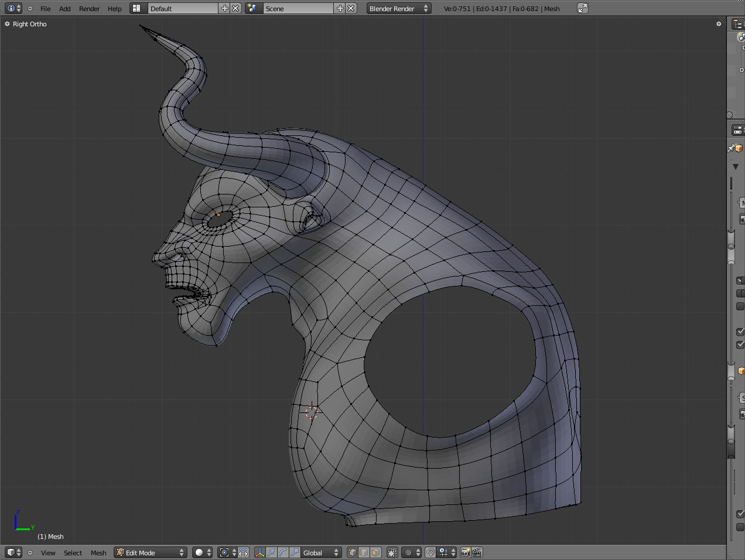Image resolution: width=745 pixels, height=560 pixels.
Task: Open the File menu
Action: tap(45, 9)
